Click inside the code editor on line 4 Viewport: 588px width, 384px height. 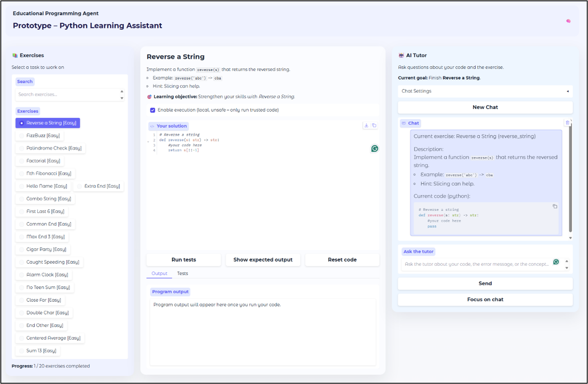(183, 150)
